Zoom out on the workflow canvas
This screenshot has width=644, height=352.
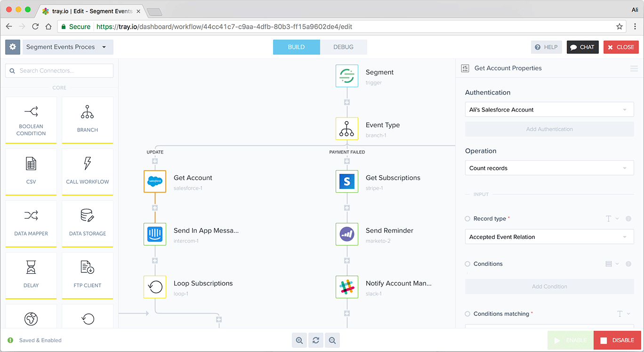point(332,340)
